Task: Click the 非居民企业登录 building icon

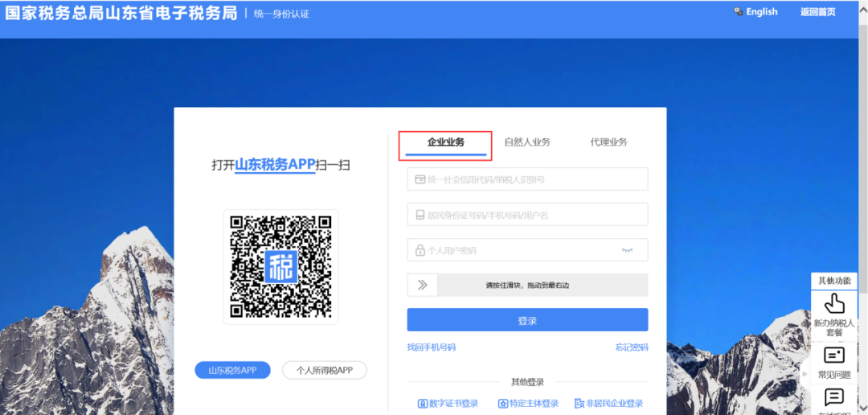Action: 579,404
